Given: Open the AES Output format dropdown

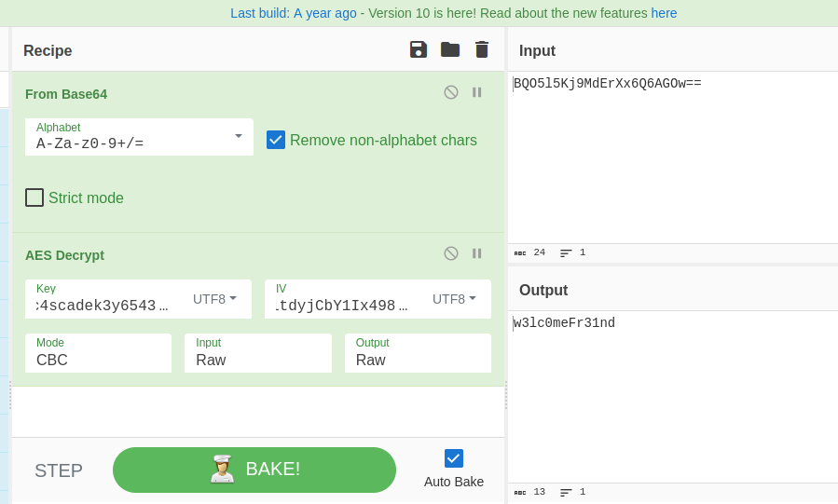Looking at the screenshot, I should (x=418, y=353).
